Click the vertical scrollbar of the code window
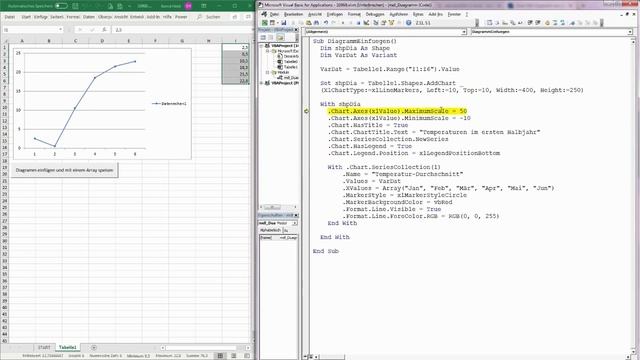This screenshot has height=360, width=640. click(x=633, y=196)
